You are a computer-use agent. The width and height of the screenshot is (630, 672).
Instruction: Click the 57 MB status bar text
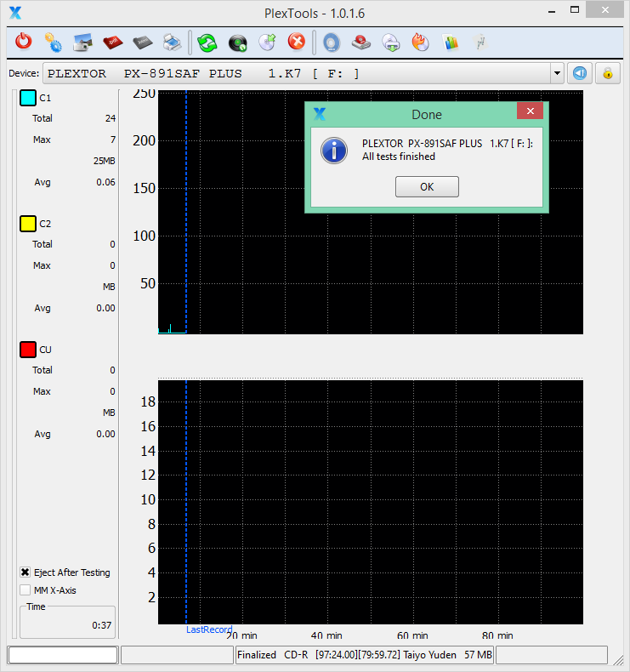click(x=478, y=655)
